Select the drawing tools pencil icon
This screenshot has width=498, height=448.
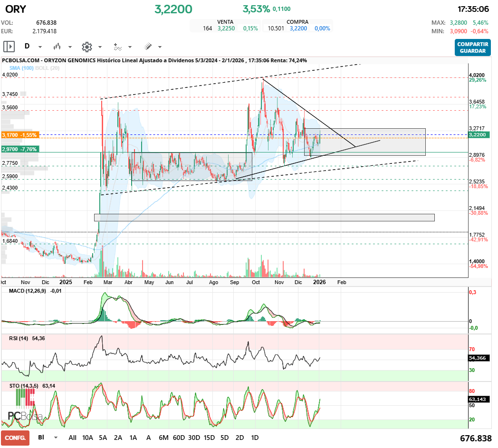tap(149, 47)
